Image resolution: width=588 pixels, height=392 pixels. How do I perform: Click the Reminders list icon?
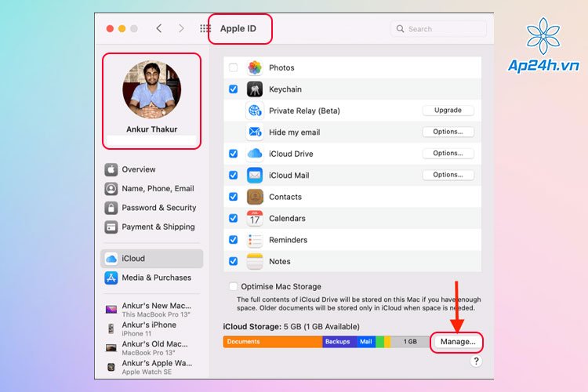pyautogui.click(x=255, y=240)
